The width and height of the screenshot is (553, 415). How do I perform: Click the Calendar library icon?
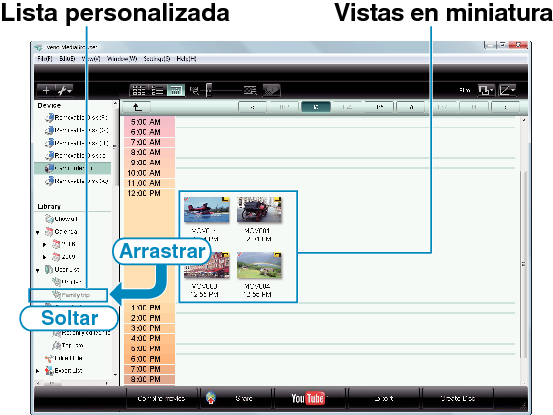click(x=49, y=232)
